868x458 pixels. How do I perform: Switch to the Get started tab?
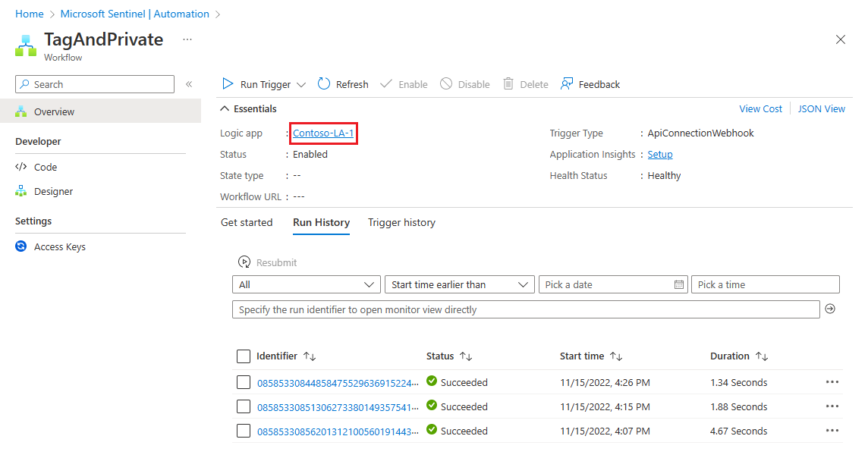[247, 223]
